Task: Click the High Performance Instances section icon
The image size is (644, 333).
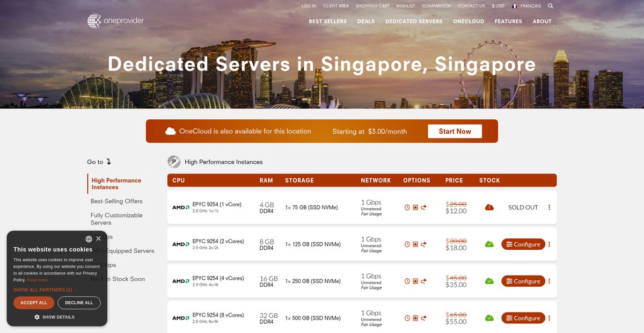Action: coord(174,162)
